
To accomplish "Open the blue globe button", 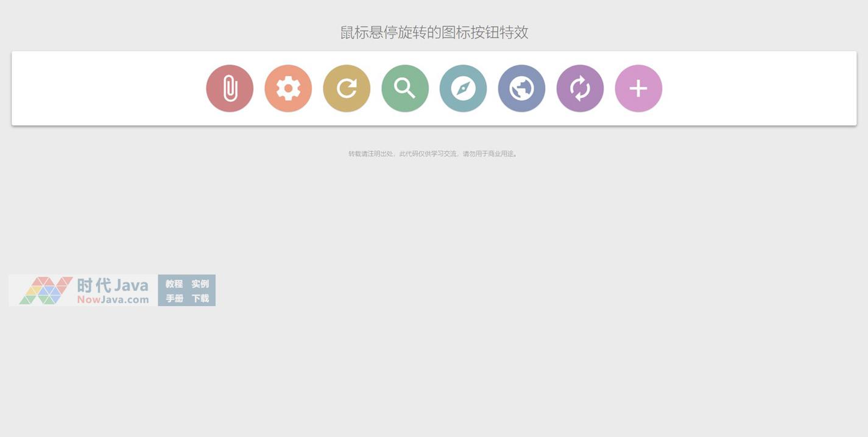I will [x=521, y=89].
